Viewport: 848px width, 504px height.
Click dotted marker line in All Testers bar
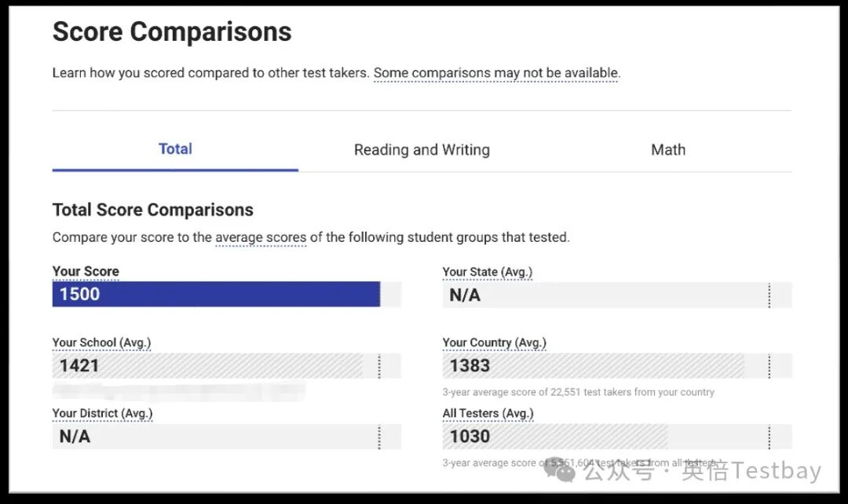pos(769,436)
